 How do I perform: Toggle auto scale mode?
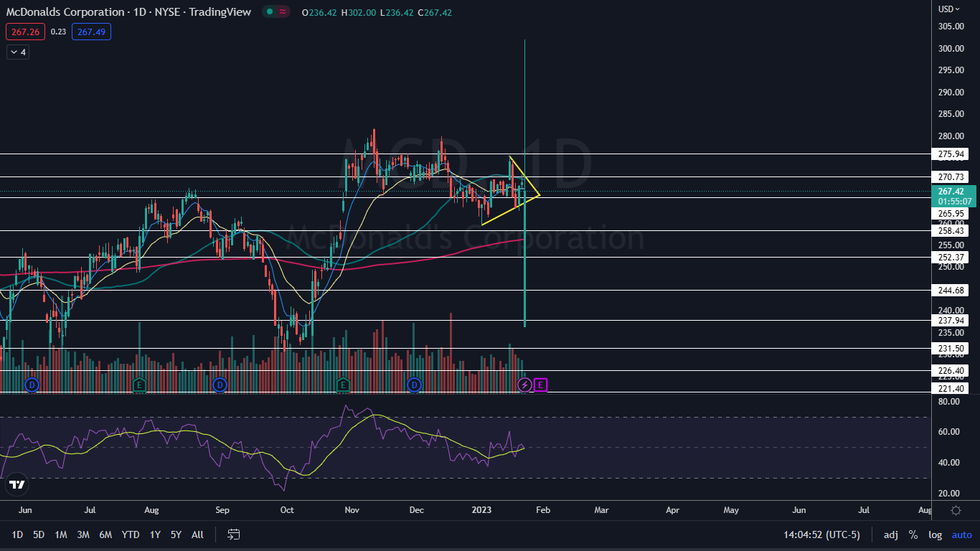coord(961,534)
